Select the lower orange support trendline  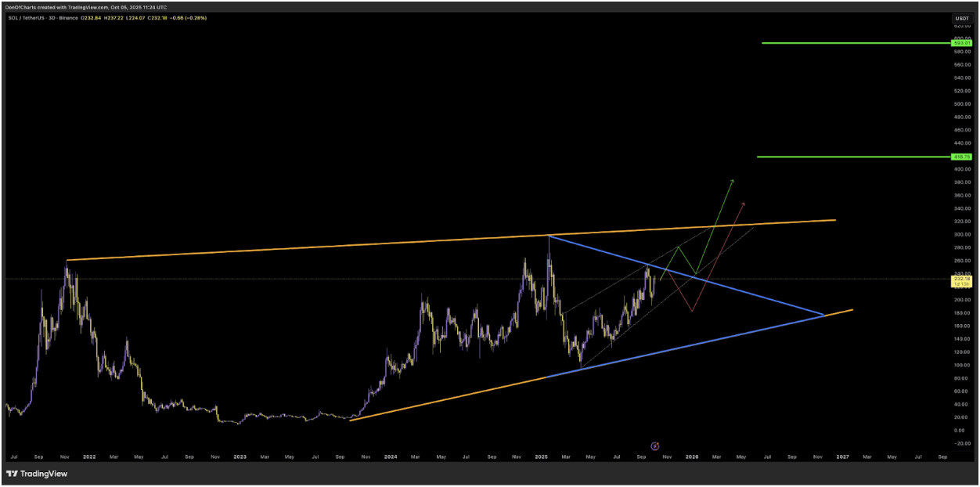coord(446,399)
